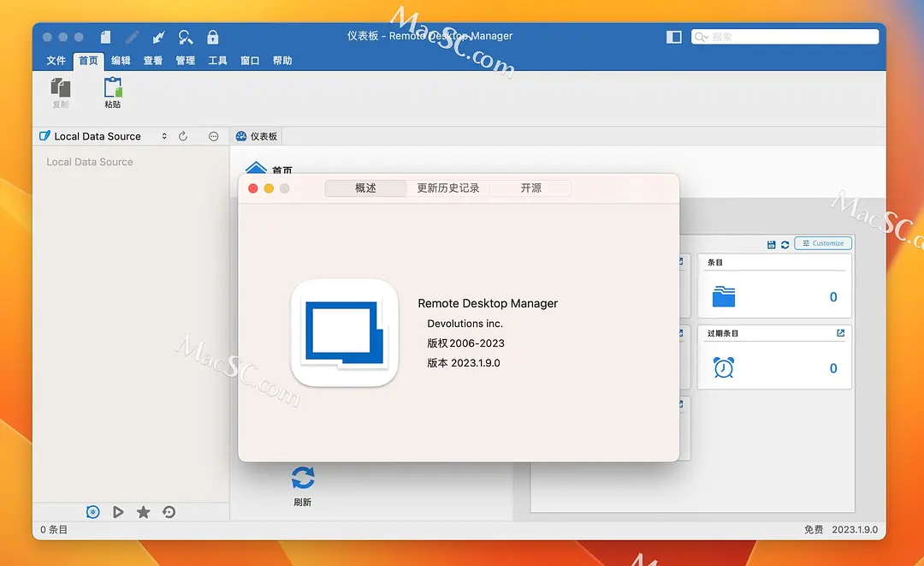
Task: Click the "Remote Desktop Manager" name text
Action: pyautogui.click(x=488, y=303)
